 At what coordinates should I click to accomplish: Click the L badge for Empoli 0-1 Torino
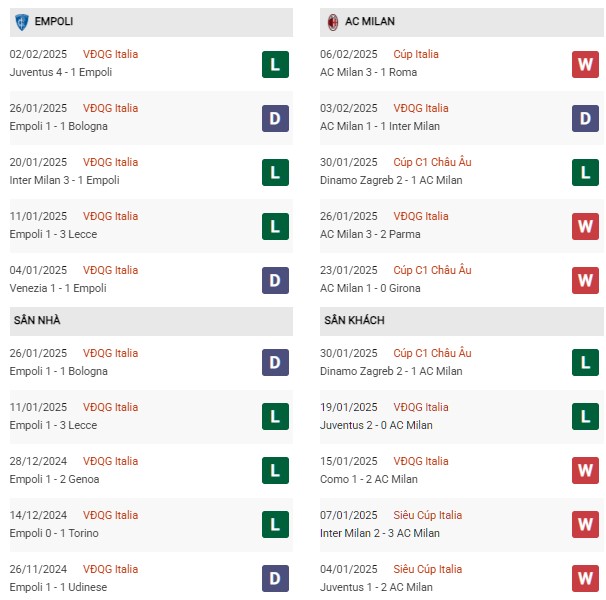coord(275,525)
